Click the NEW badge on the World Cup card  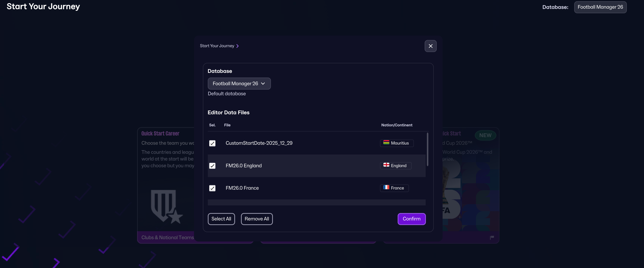click(x=485, y=135)
